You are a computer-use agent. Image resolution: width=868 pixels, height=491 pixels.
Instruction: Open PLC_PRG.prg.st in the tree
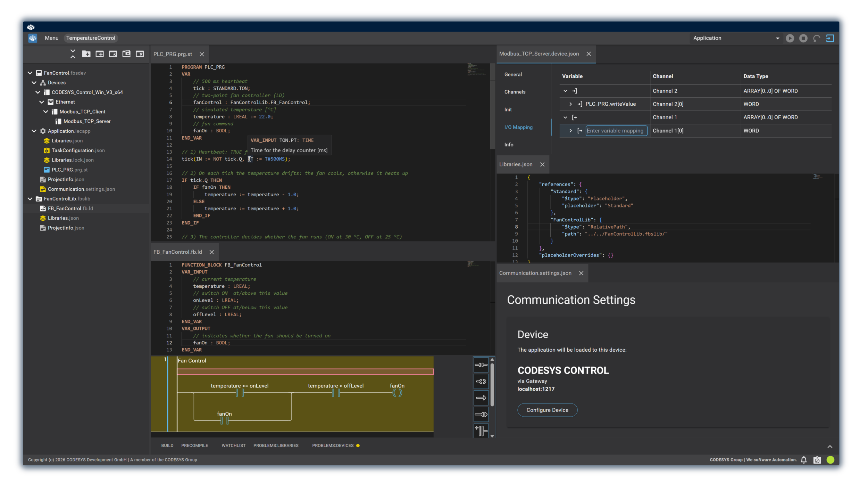pos(69,170)
